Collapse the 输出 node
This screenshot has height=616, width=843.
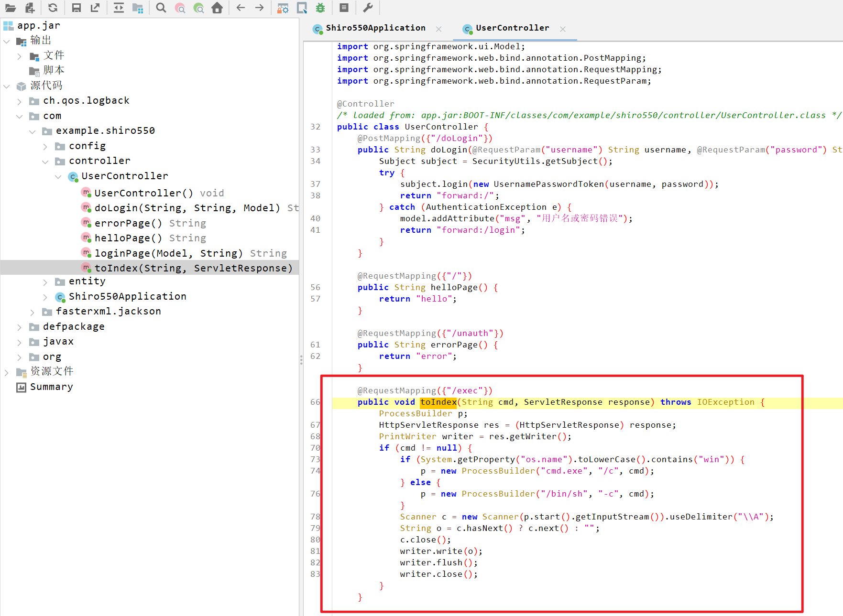(7, 41)
